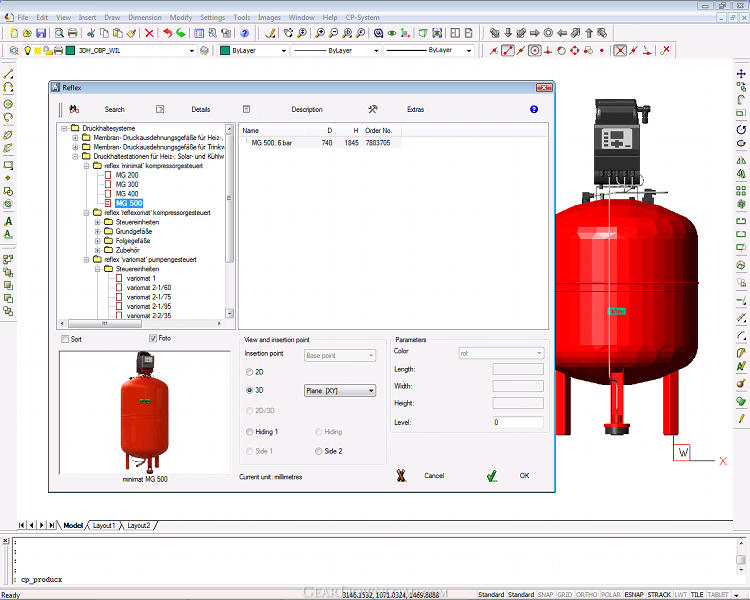This screenshot has width=750, height=600.
Task: Click the Snap to endpoint icon
Action: click(507, 50)
